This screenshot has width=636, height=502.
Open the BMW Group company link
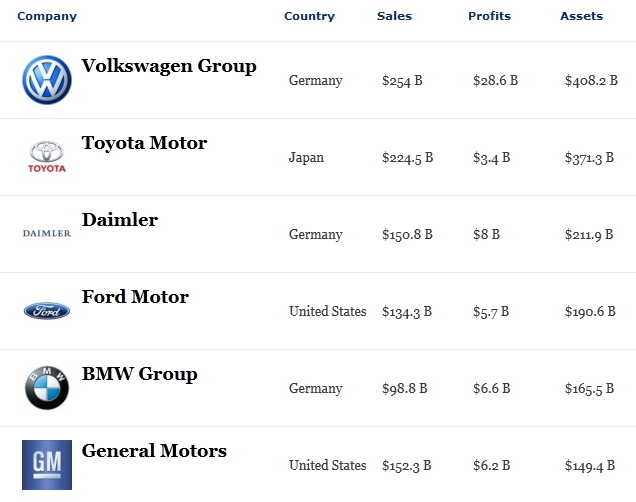coord(140,374)
